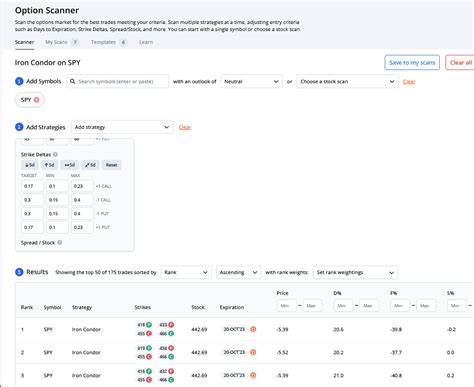Click the Clear all button

(x=460, y=63)
